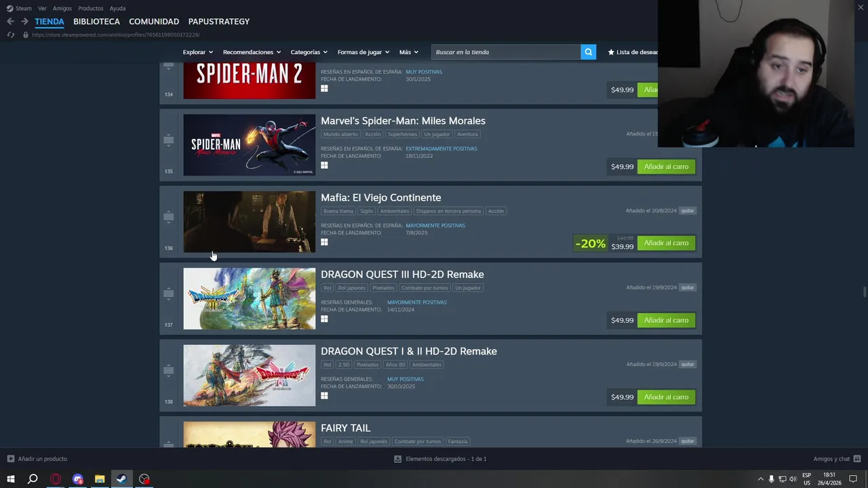Click the drag handle for Mafia: El Viejo Continente
The image size is (868, 488).
point(169,217)
